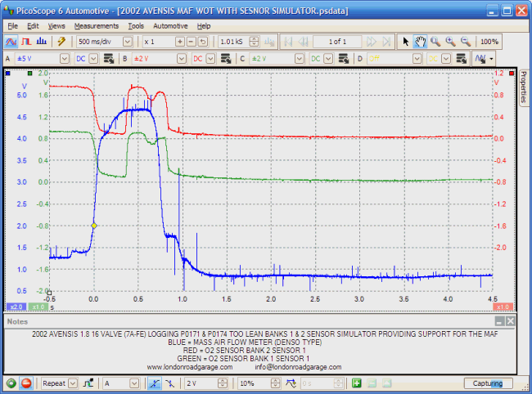Select Scope mode icon

pyautogui.click(x=12, y=41)
